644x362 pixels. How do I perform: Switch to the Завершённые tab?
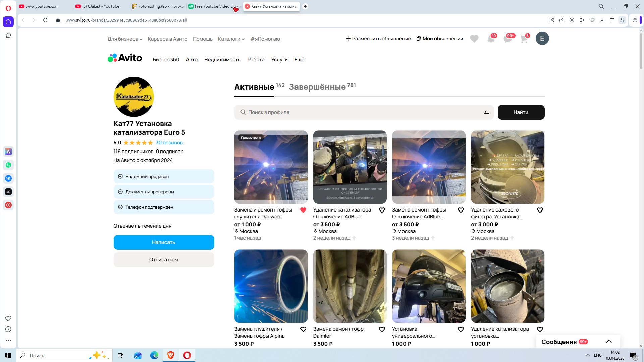pos(317,87)
